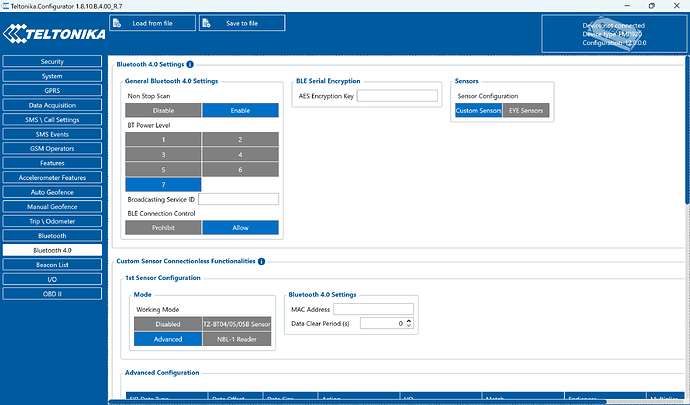Click the Load from file icon
This screenshot has height=405, width=690.
coord(117,23)
